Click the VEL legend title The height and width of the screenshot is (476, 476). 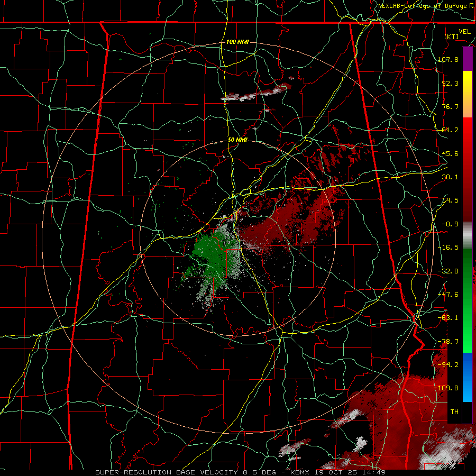[x=464, y=32]
